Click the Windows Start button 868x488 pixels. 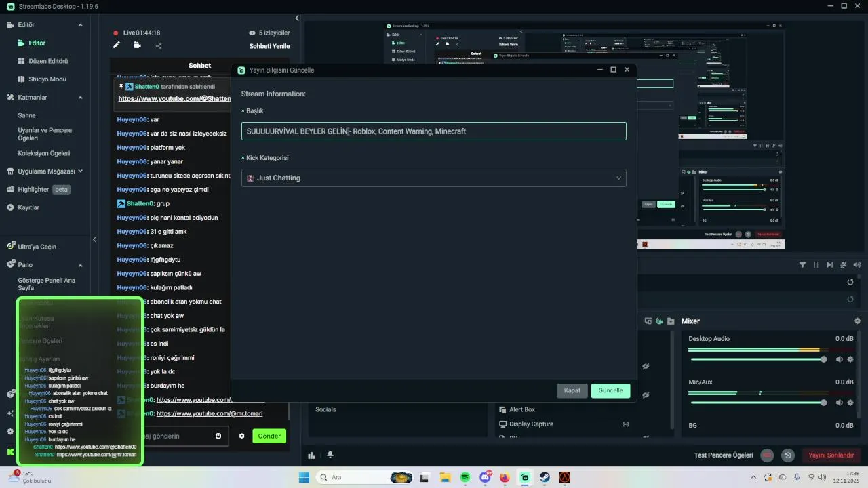(x=304, y=477)
